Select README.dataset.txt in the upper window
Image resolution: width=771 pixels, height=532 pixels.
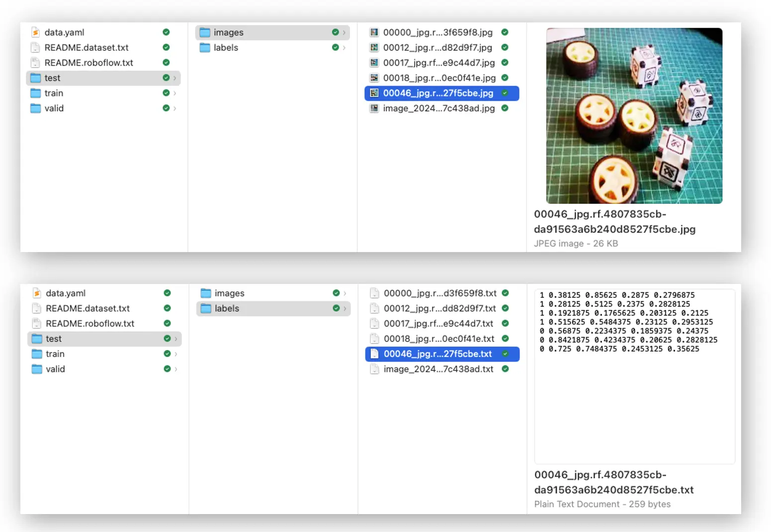pyautogui.click(x=86, y=48)
